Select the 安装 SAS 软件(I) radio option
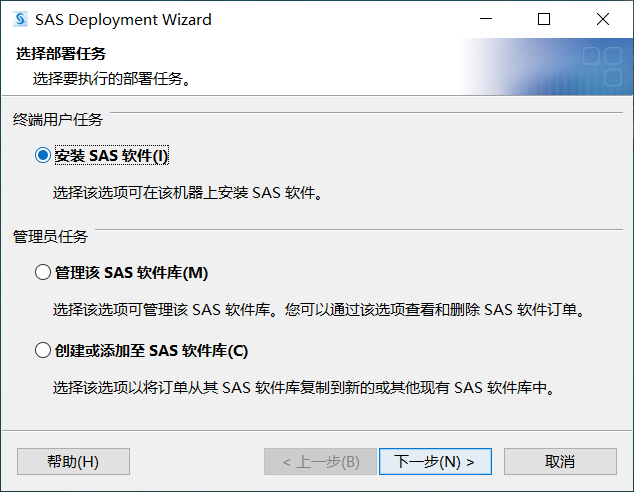The width and height of the screenshot is (634, 492). 42,155
